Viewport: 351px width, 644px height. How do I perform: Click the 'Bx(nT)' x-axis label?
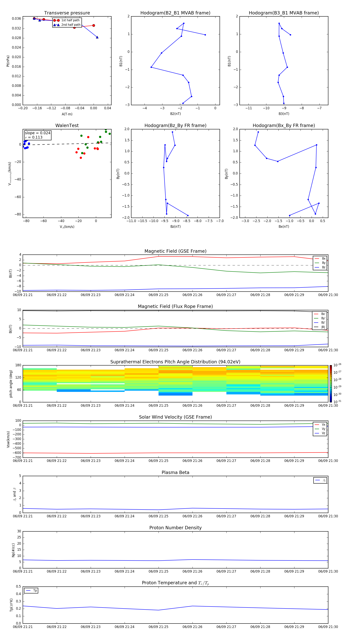[284, 227]
